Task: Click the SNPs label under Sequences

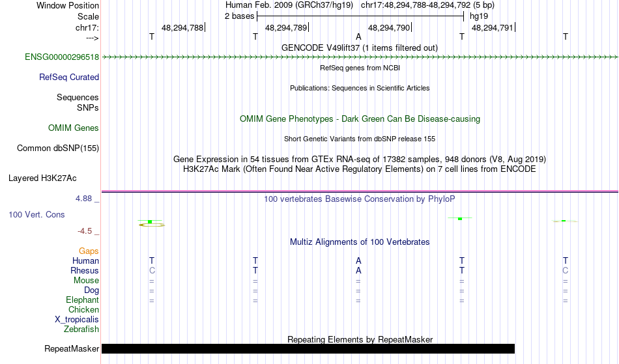Action: [88, 107]
